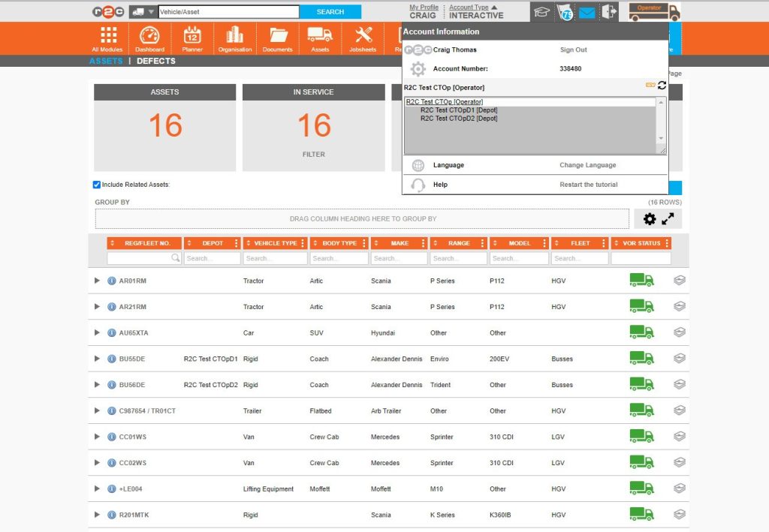
Task: Toggle the graduation cap tutorial icon
Action: [x=542, y=11]
